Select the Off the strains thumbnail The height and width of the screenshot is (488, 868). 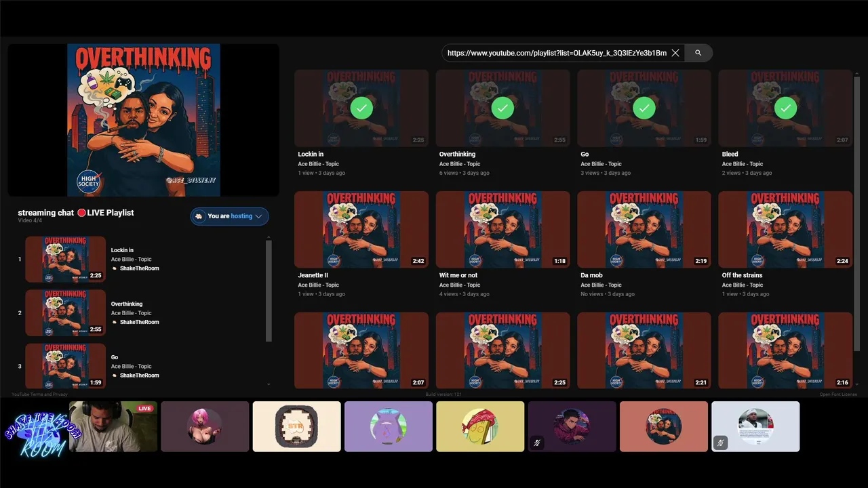click(x=785, y=229)
